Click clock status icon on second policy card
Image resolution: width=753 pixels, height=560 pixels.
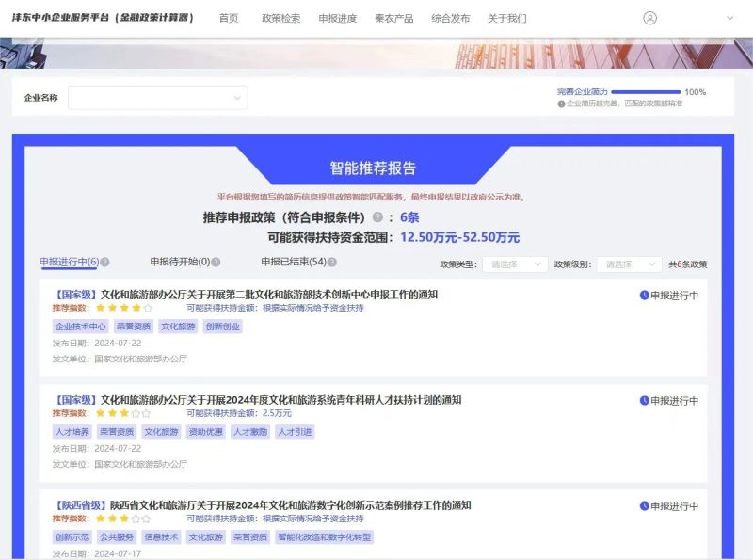[x=645, y=401]
